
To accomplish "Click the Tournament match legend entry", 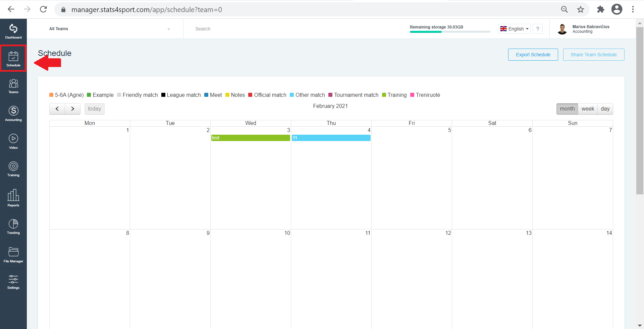I will pos(354,95).
